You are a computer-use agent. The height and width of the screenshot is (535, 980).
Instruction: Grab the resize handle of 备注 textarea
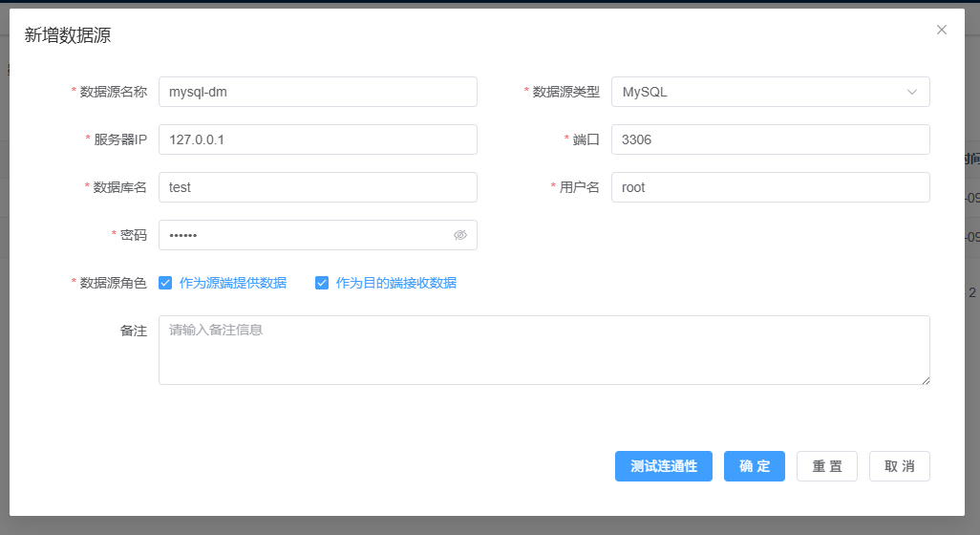[925, 379]
